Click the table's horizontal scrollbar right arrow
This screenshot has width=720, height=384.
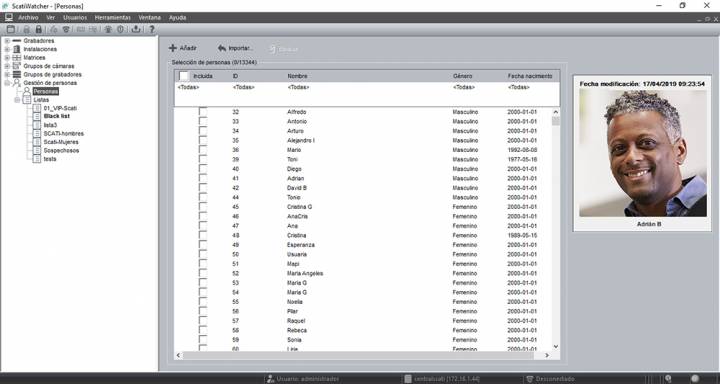(546, 356)
